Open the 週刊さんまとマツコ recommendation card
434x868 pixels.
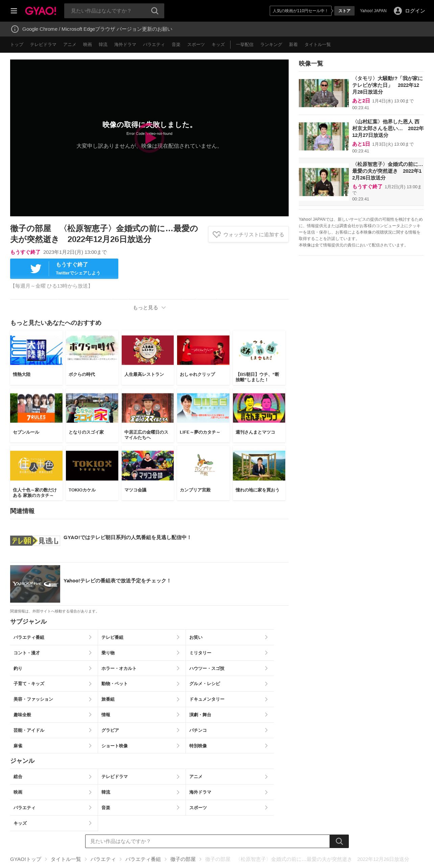[259, 415]
